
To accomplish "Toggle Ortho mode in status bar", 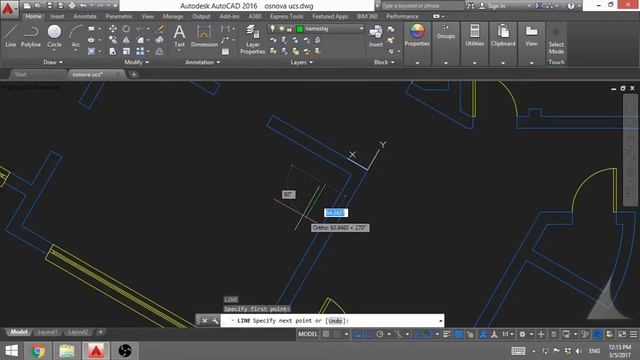I will [369, 334].
